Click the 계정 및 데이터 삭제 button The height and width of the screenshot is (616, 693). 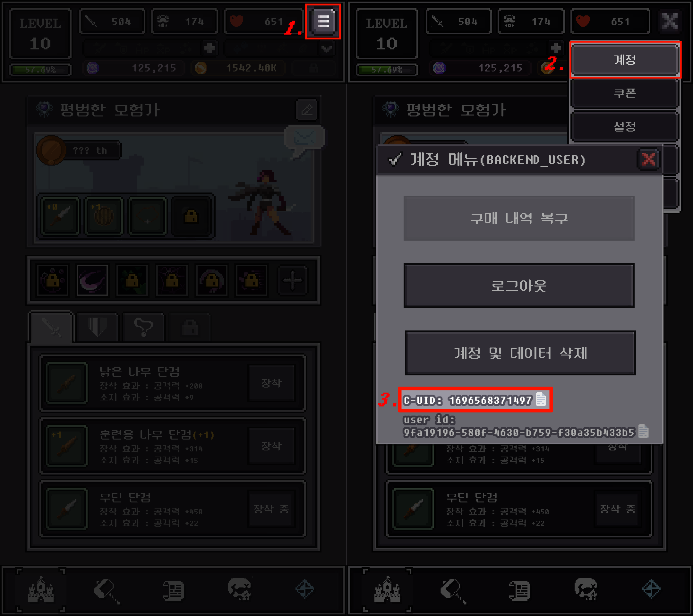point(520,353)
